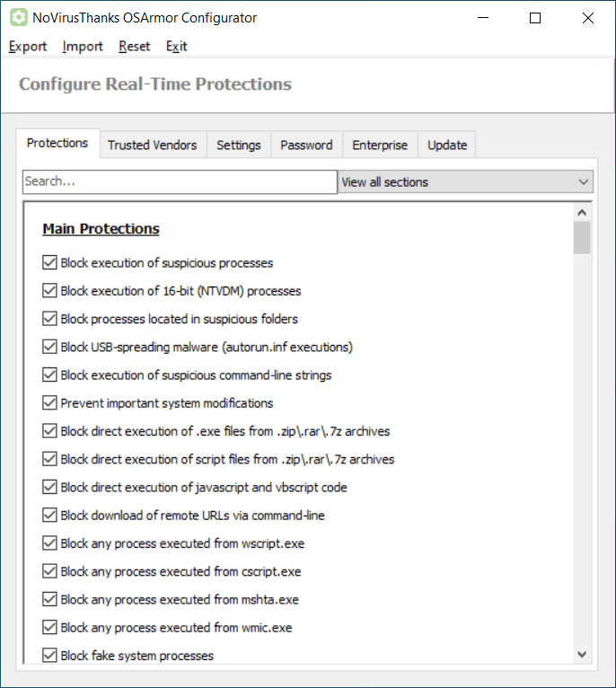The image size is (616, 688).
Task: Maximize the Configurator window
Action: 535,18
